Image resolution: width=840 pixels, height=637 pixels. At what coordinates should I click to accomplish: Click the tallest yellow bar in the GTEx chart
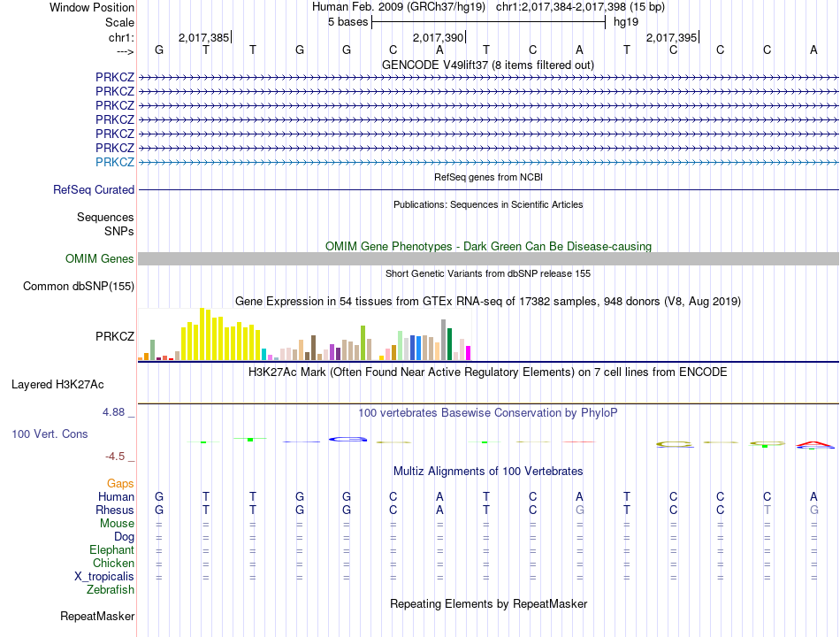coord(202,334)
